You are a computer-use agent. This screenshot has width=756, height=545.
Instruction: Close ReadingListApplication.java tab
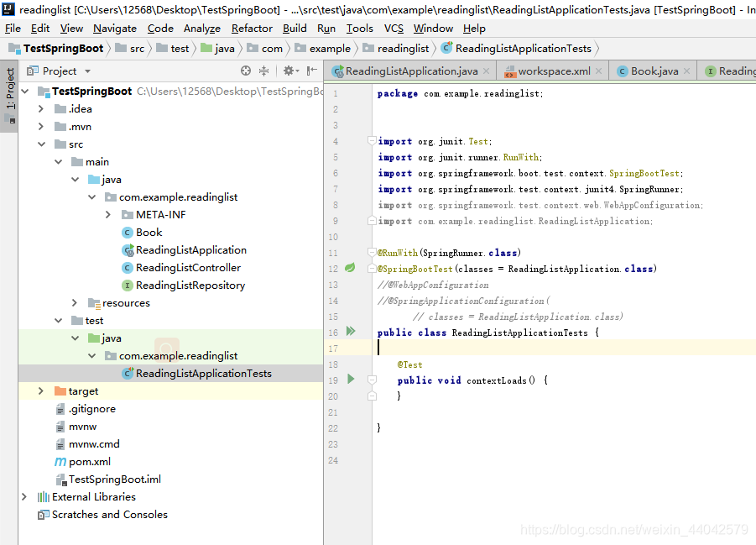point(486,71)
